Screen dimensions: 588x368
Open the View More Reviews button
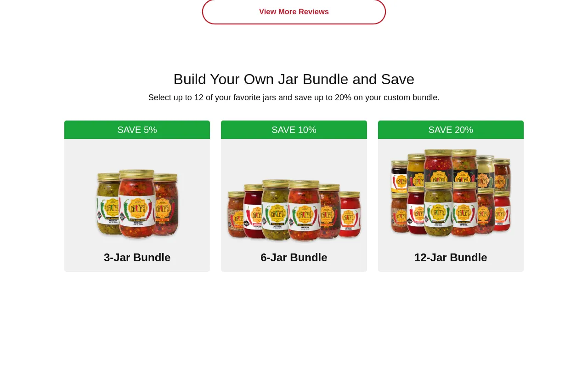tap(294, 11)
